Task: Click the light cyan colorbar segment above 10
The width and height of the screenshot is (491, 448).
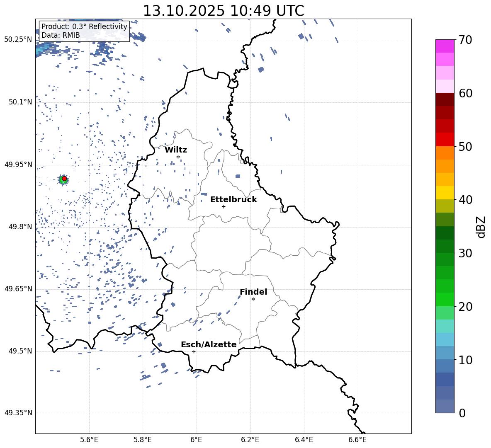Action: (x=445, y=339)
